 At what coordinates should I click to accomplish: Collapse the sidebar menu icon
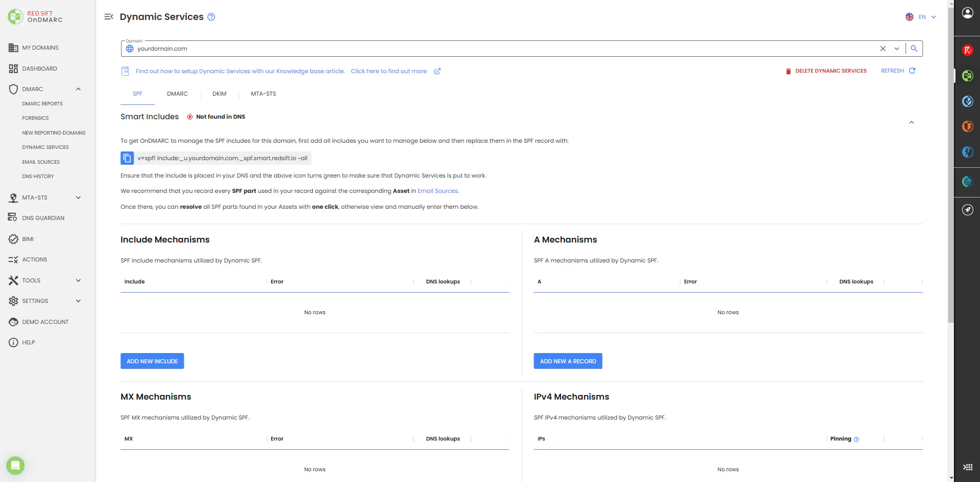109,17
